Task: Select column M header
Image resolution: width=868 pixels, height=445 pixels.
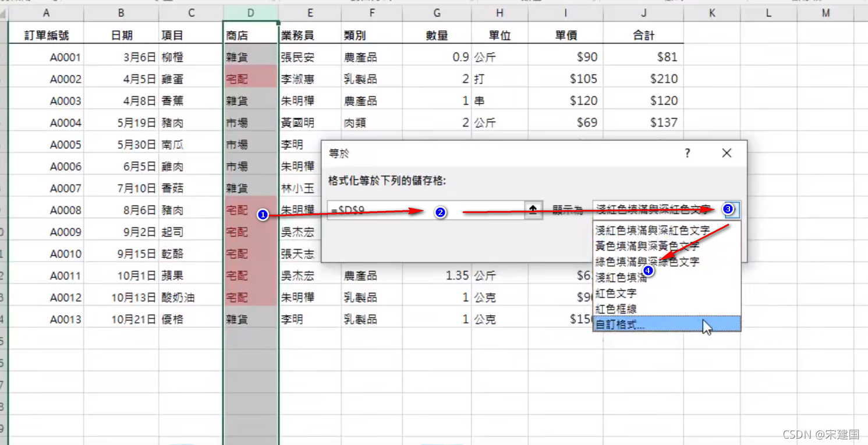Action: 826,13
